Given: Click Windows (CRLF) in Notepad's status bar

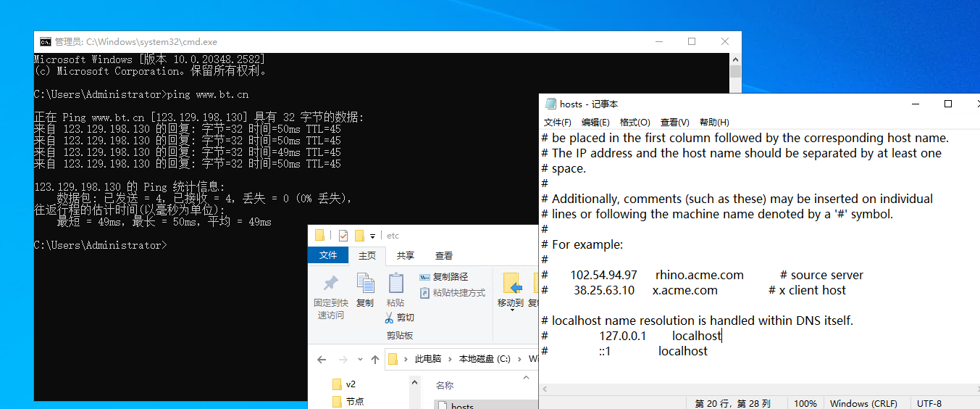Looking at the screenshot, I should (863, 403).
